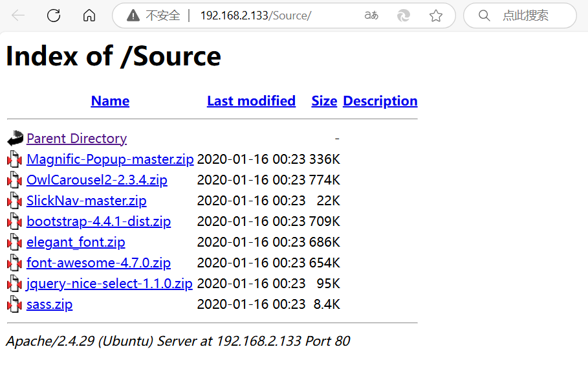Click archive icon beside OwlCarousel2-2.3.4.zip
Screen dimensions: 588x382
[x=15, y=180]
